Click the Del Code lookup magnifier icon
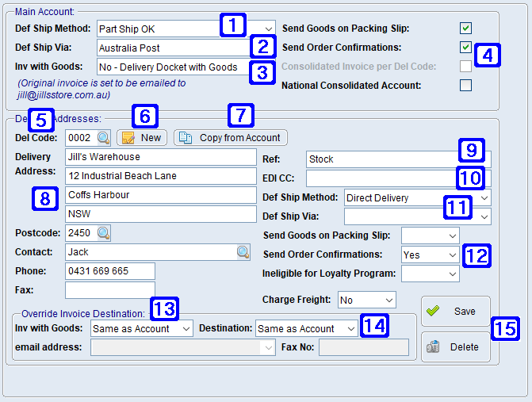The image size is (532, 402). tap(104, 138)
